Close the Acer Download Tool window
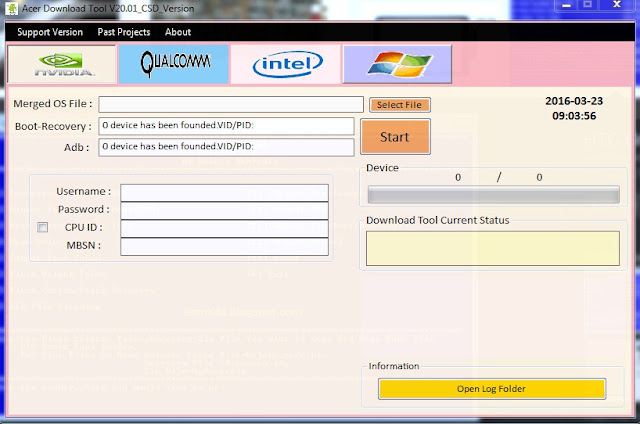 pos(617,5)
